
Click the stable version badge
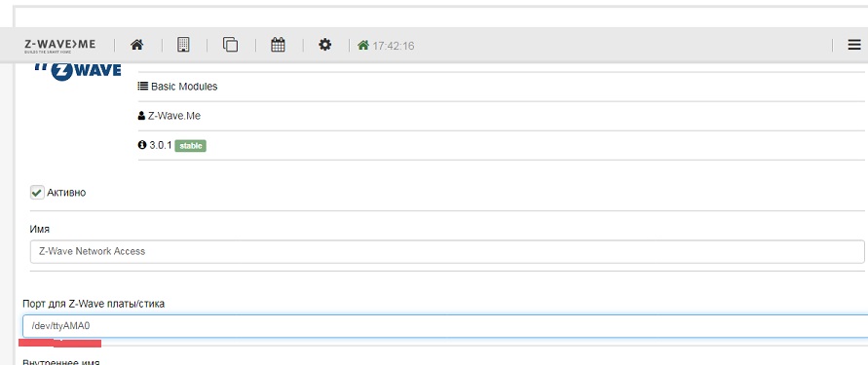pos(190,146)
